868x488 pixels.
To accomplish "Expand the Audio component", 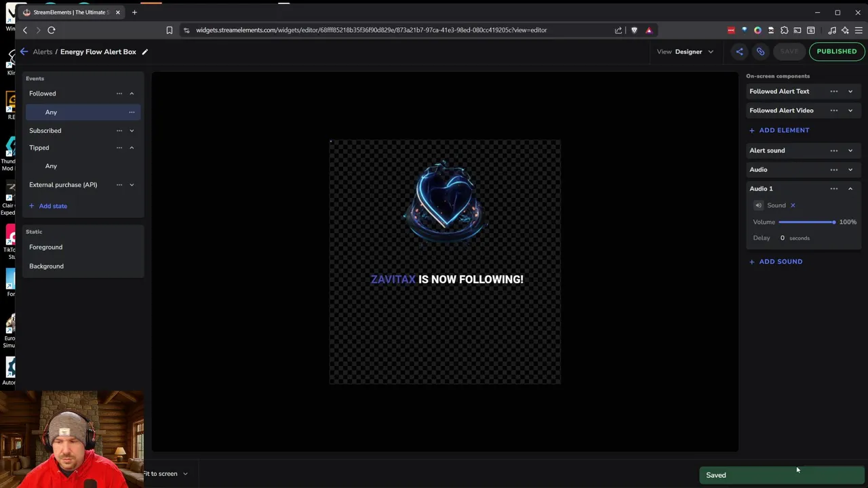I will click(x=850, y=169).
